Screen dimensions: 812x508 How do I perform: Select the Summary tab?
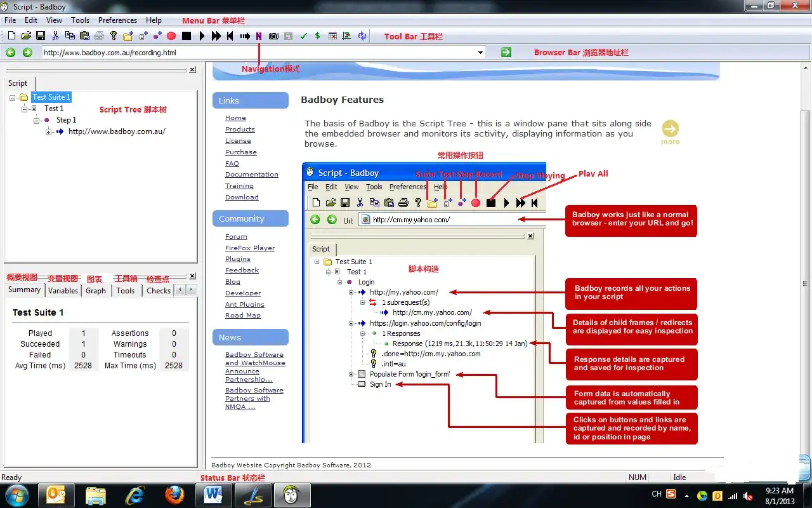[24, 290]
